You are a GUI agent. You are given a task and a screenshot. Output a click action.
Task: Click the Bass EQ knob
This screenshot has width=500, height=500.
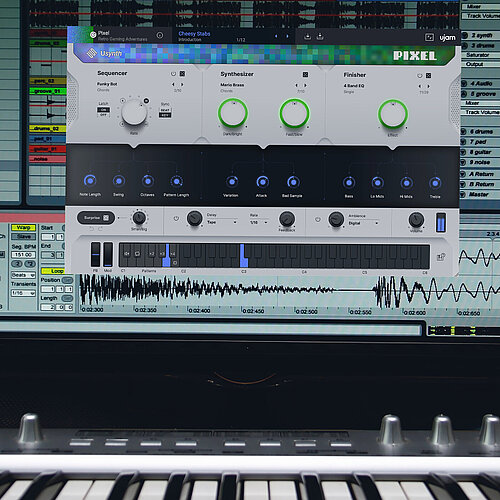pos(349,183)
